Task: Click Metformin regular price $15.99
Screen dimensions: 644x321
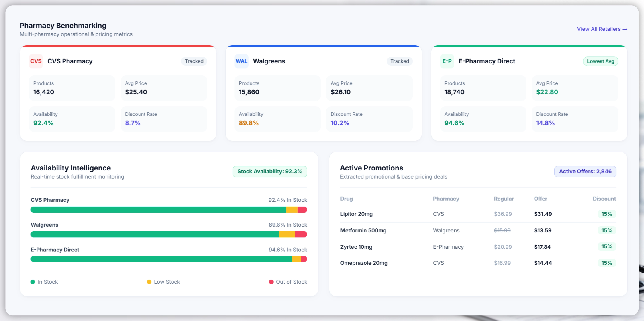Action: pyautogui.click(x=502, y=231)
